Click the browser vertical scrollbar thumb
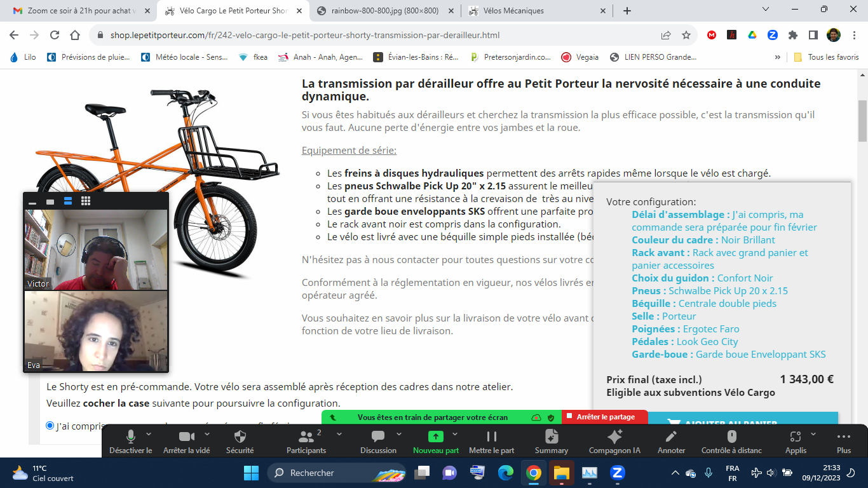This screenshot has width=868, height=488. click(x=862, y=121)
